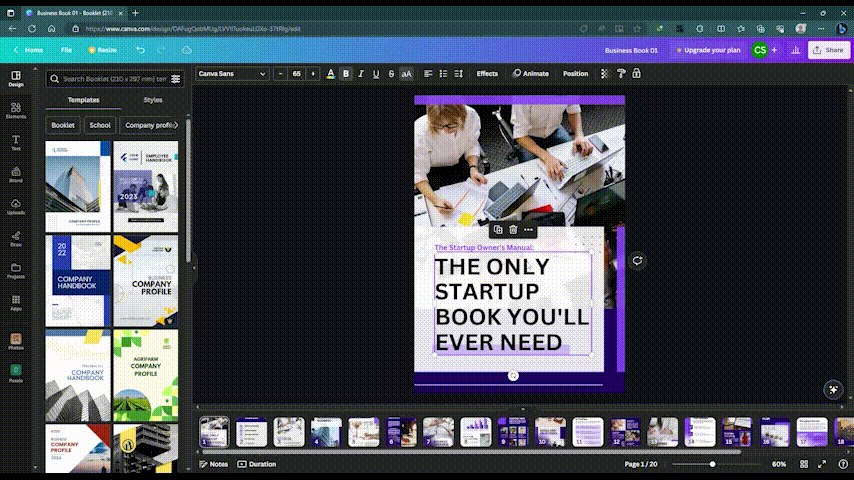
Task: Select the Booklet category chip
Action: (x=63, y=125)
